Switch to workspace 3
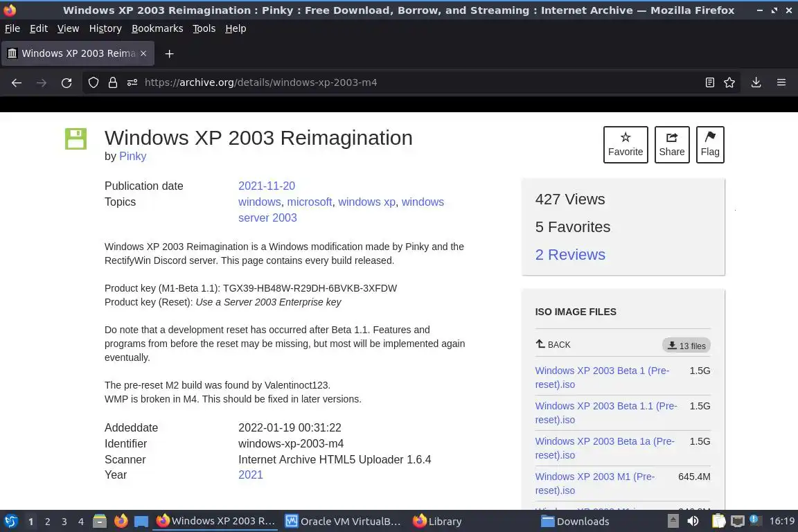Screen dimensions: 798x532 point(64,522)
